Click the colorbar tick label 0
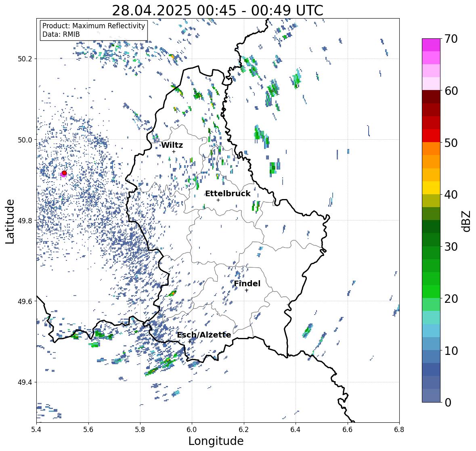The height and width of the screenshot is (451, 476). (x=448, y=403)
